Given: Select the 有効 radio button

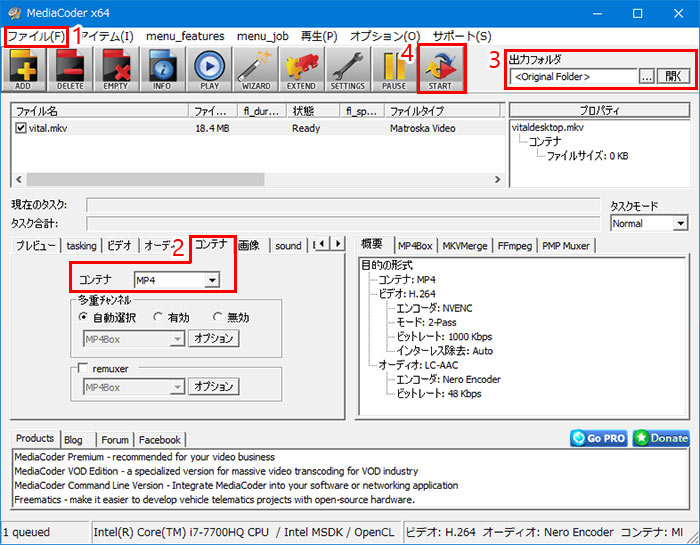Looking at the screenshot, I should click(x=159, y=317).
